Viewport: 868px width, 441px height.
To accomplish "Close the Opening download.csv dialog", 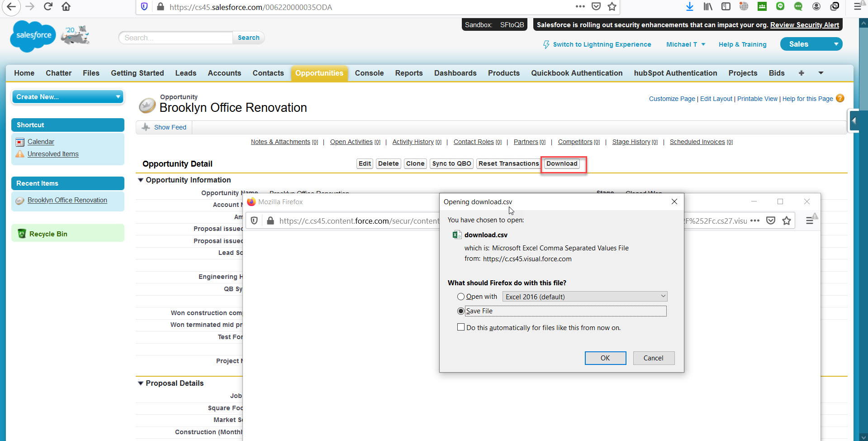I will coord(674,201).
